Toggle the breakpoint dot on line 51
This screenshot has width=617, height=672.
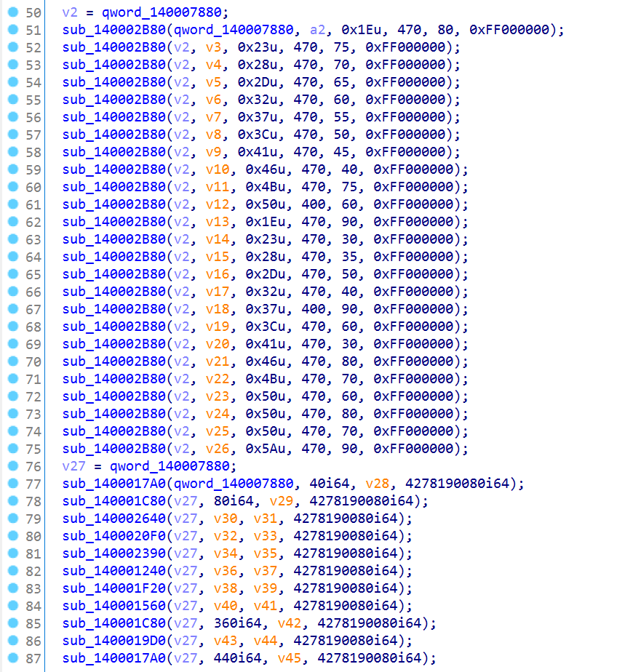[x=13, y=30]
